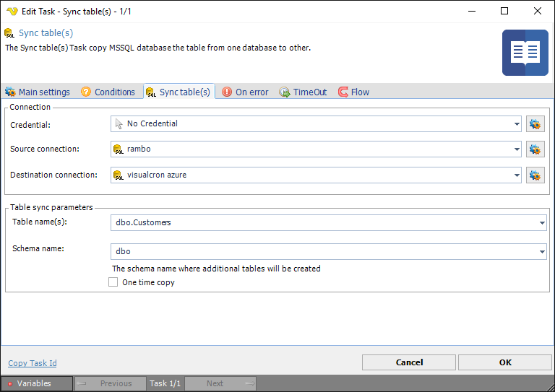Expand the Schema name dropdown
The image size is (555, 392).
click(x=542, y=252)
